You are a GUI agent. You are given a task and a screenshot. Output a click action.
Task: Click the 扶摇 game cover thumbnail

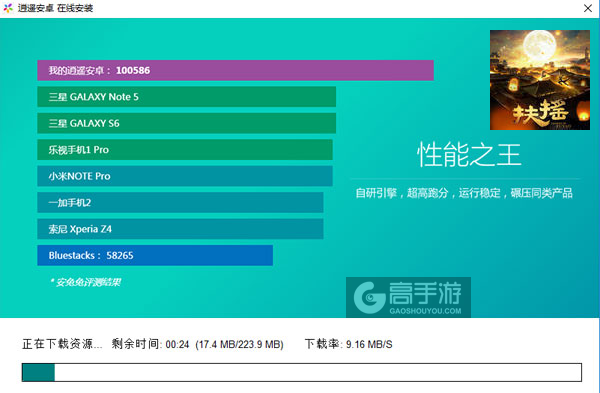point(540,80)
